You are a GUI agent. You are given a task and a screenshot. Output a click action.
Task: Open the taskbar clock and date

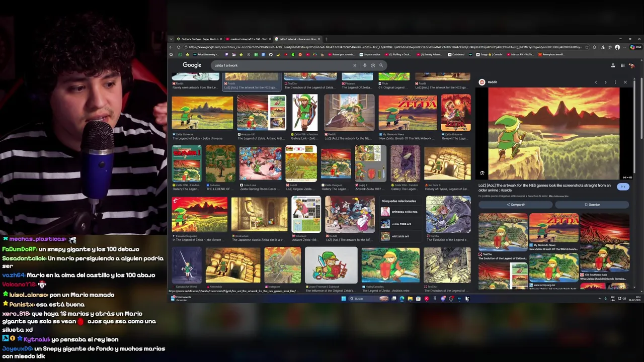(x=635, y=299)
